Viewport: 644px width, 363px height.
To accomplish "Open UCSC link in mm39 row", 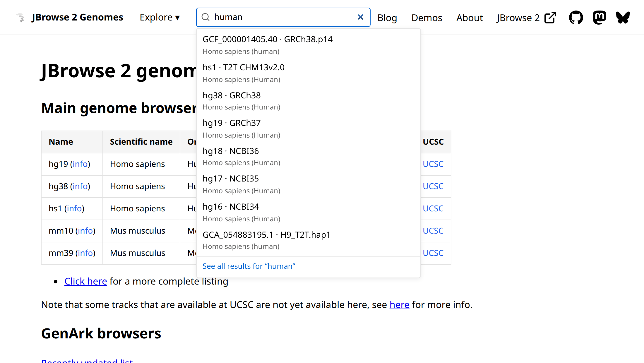I will coord(433,253).
